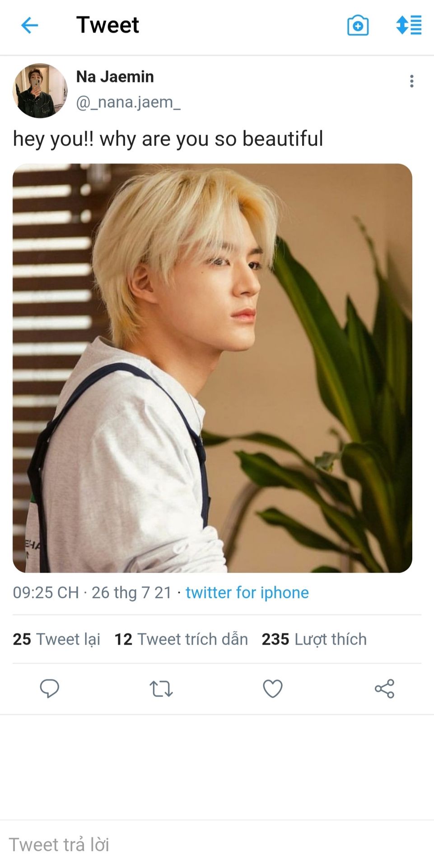Open Na Jaemin's profile picture
434x868 pixels.
[x=40, y=90]
